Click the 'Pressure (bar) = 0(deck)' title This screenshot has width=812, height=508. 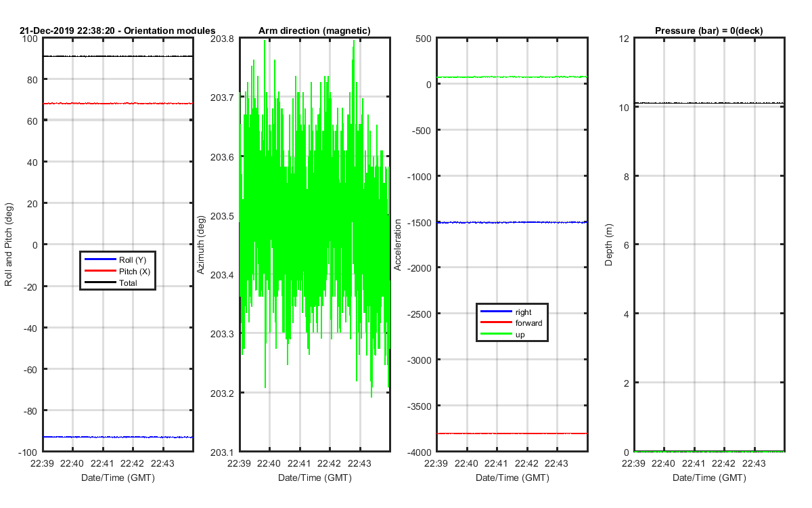(708, 30)
